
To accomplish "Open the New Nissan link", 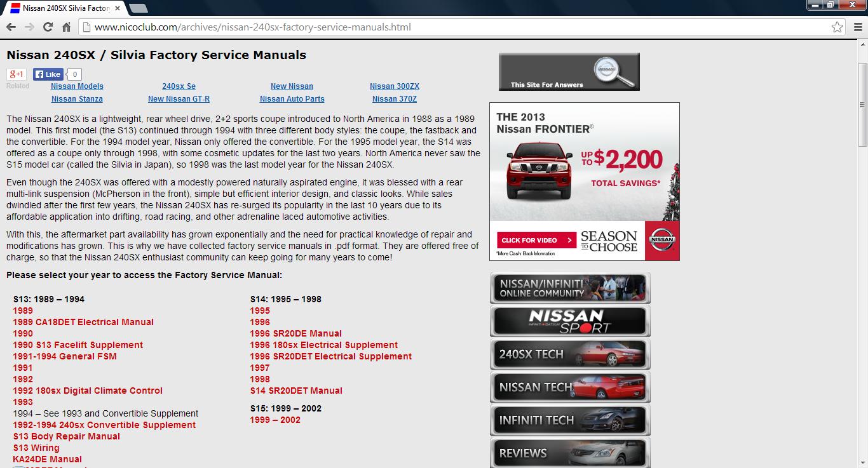I will pos(292,86).
